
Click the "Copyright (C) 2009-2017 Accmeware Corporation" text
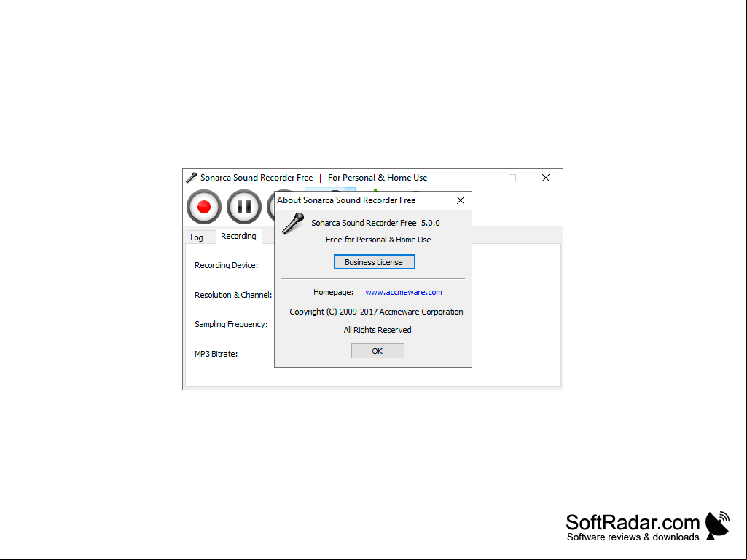tap(376, 312)
